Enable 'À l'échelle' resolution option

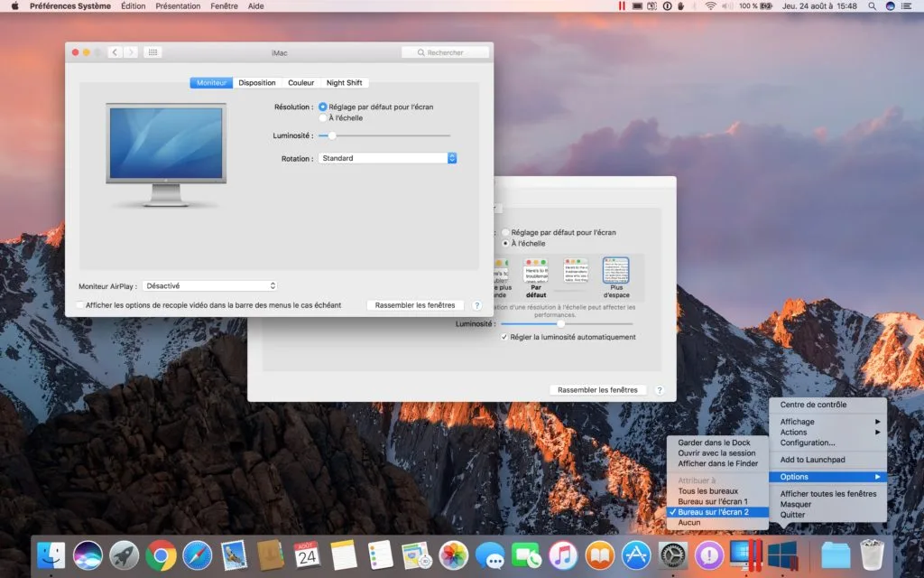coord(325,117)
